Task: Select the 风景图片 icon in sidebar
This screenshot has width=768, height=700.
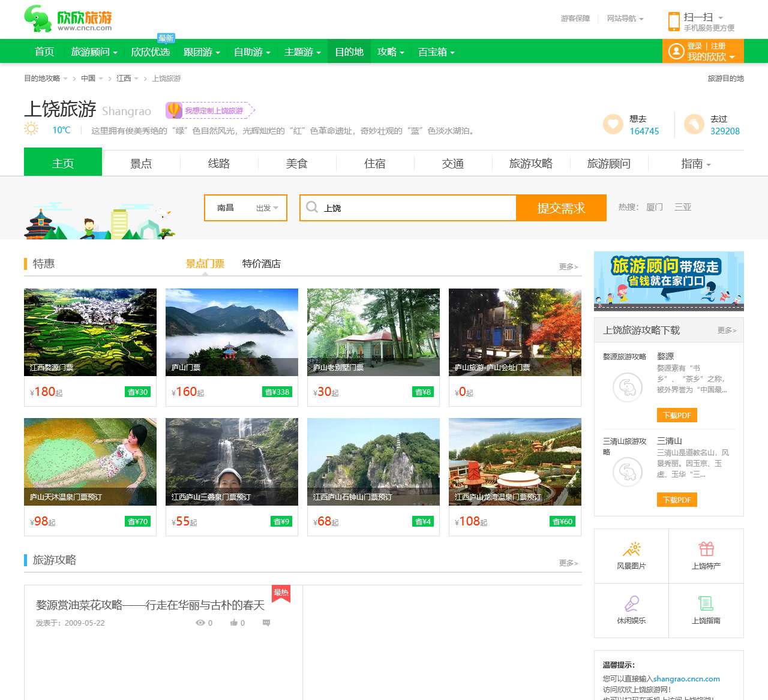Action: [631, 548]
